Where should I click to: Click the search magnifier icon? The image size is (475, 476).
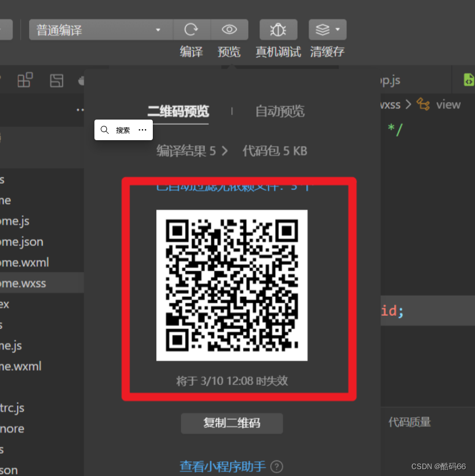pos(105,130)
